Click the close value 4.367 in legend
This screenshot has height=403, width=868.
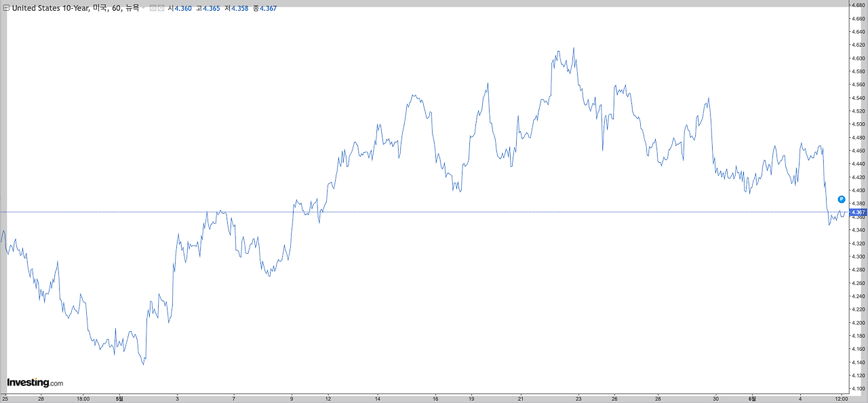coord(268,8)
